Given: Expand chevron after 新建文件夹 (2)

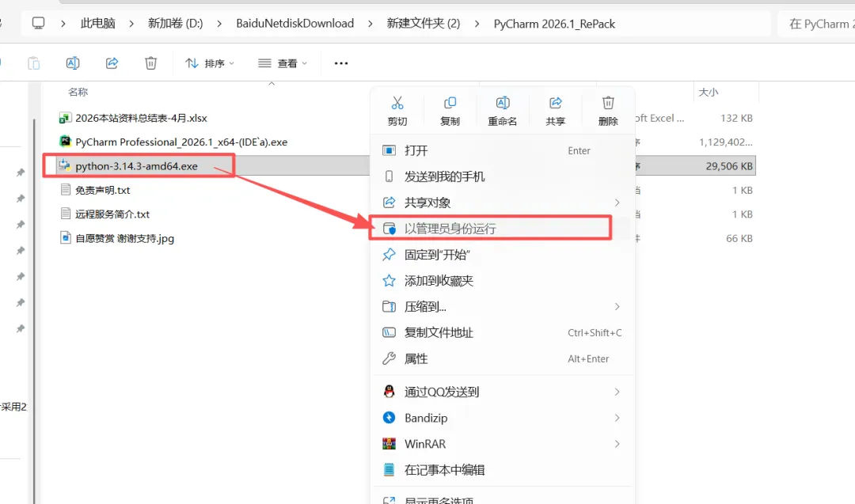Looking at the screenshot, I should pos(477,24).
